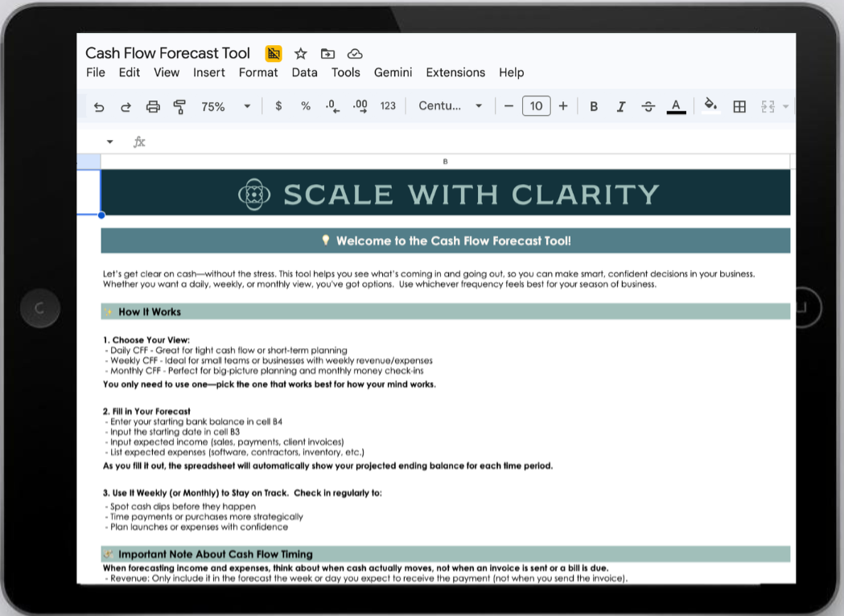Select the paint format roller icon
The image size is (844, 616).
click(179, 106)
